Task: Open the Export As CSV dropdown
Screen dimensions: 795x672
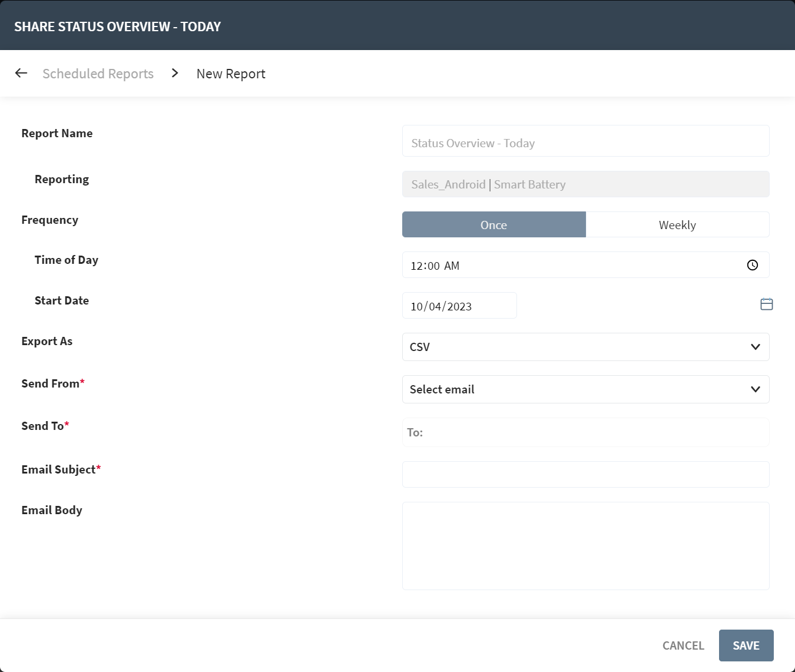Action: pyautogui.click(x=585, y=347)
